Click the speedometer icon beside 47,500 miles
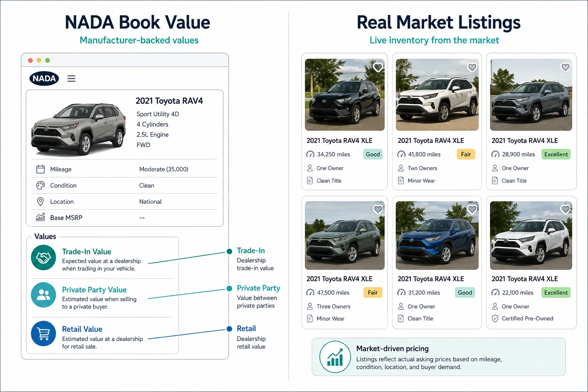The height and width of the screenshot is (392, 588). point(310,292)
